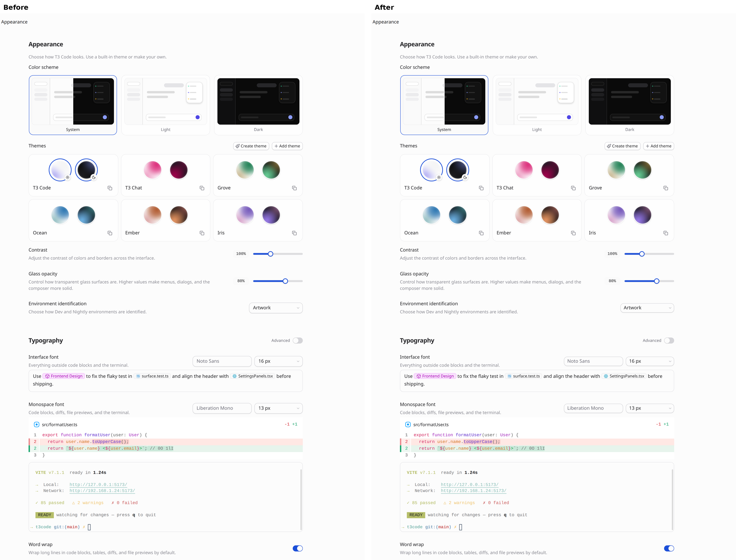The width and height of the screenshot is (736, 560).
Task: Click the file icon beside src/formatUser.ts in After panel
Action: point(408,425)
